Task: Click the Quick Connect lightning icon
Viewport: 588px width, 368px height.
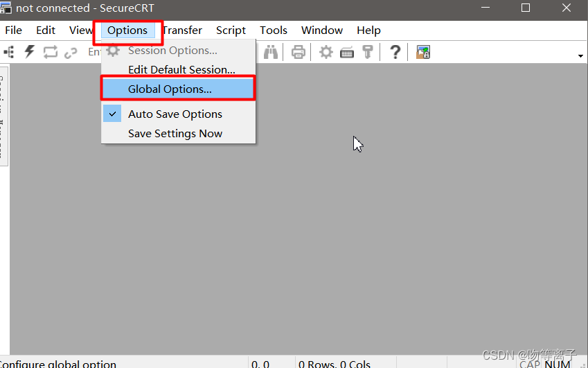Action: (x=29, y=52)
